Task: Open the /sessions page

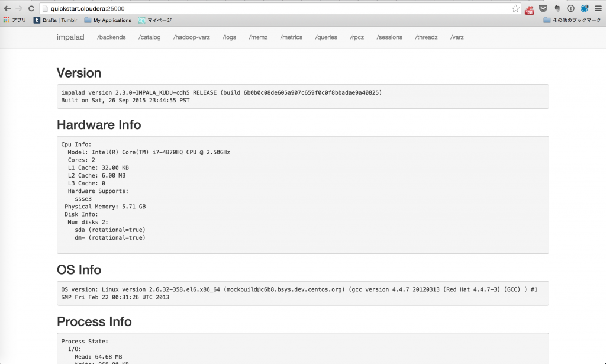Action: tap(389, 37)
